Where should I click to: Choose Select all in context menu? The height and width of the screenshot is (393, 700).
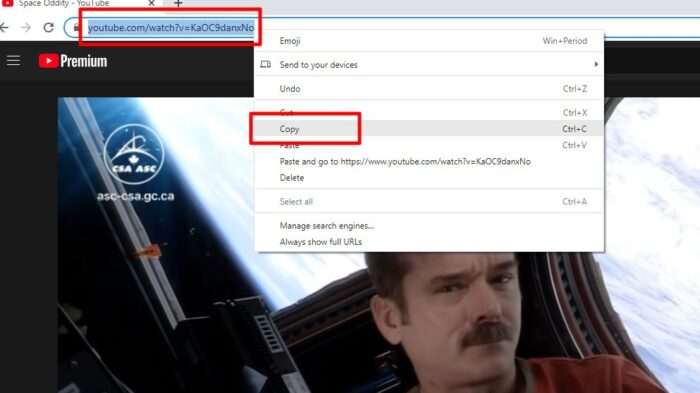pos(429,202)
